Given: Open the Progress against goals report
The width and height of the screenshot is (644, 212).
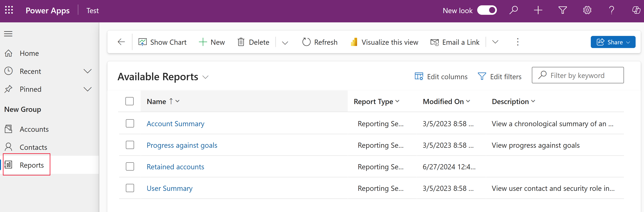Looking at the screenshot, I should point(182,145).
